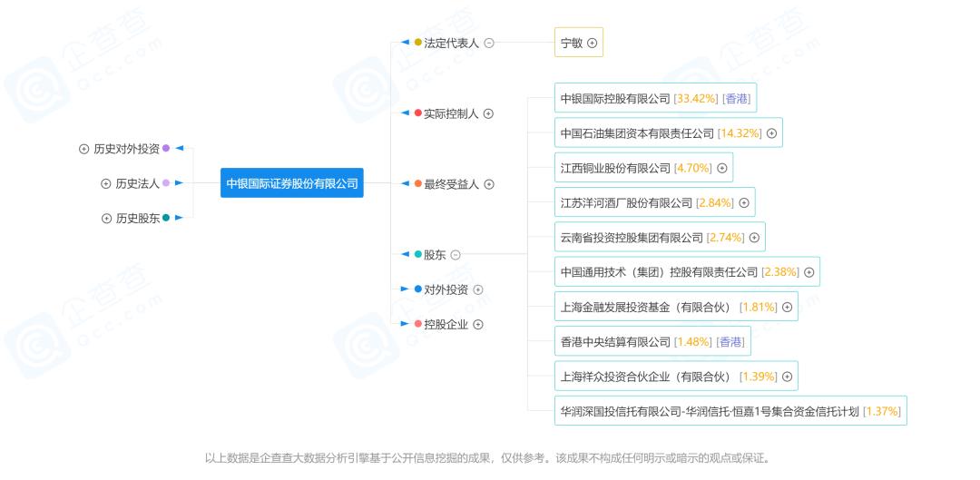The image size is (980, 480).
Task: Click 历史股东 label
Action: (x=138, y=218)
